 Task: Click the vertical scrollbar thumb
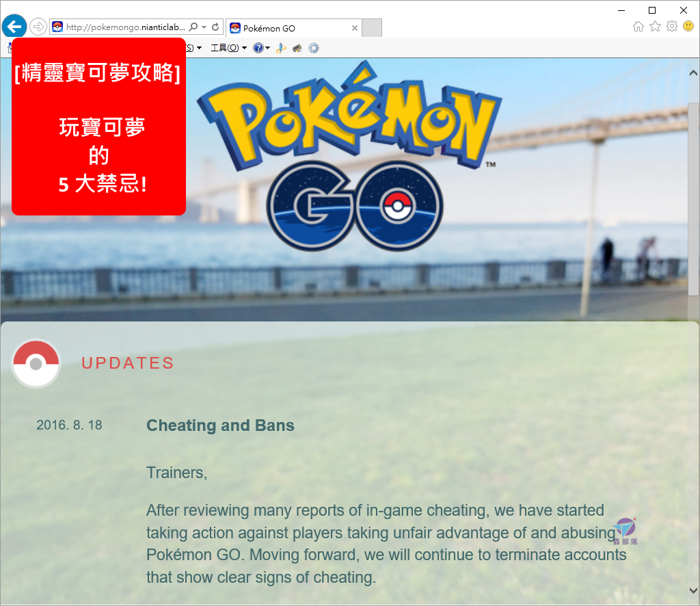[x=693, y=199]
